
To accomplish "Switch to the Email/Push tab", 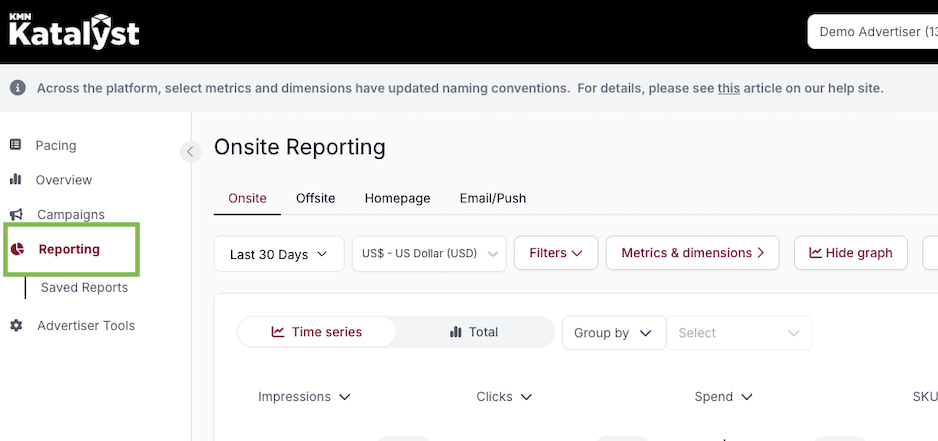I will pyautogui.click(x=493, y=198).
